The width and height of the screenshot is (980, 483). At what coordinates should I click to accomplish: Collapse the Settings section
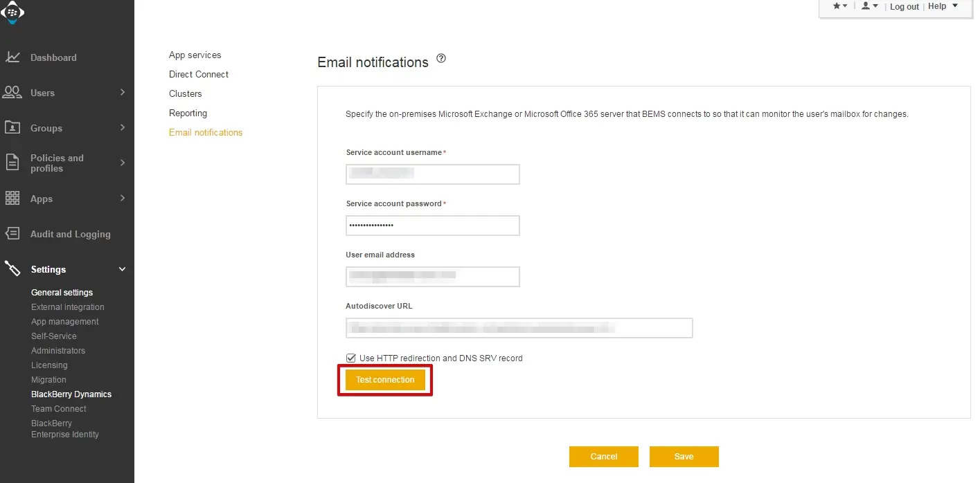[x=123, y=268]
